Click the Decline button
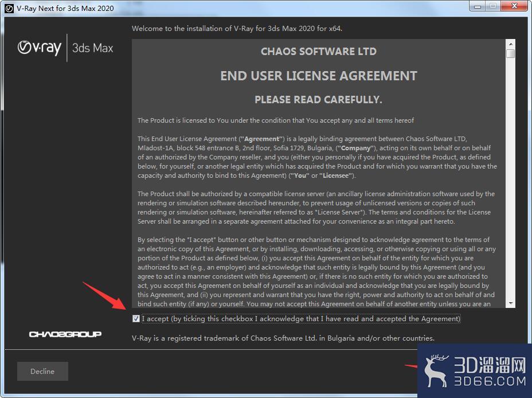532x398 pixels. [x=42, y=371]
